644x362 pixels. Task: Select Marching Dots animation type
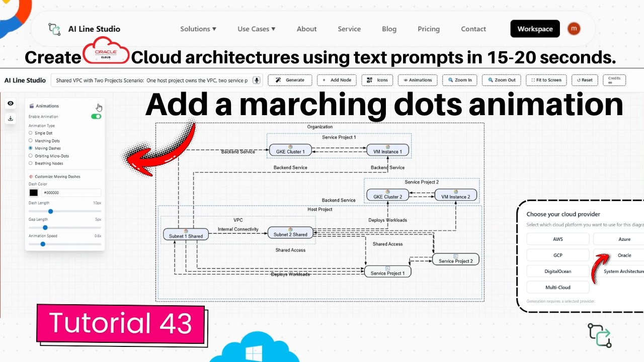click(x=31, y=141)
